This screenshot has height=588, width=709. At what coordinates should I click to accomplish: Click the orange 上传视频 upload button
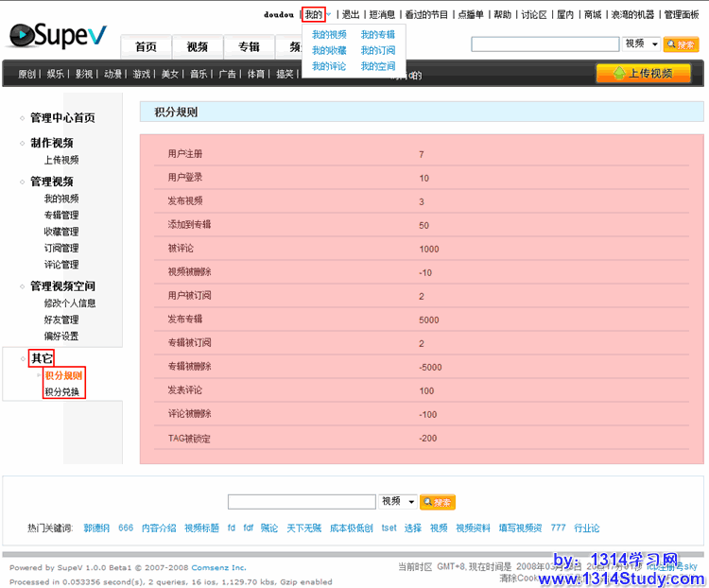[643, 74]
